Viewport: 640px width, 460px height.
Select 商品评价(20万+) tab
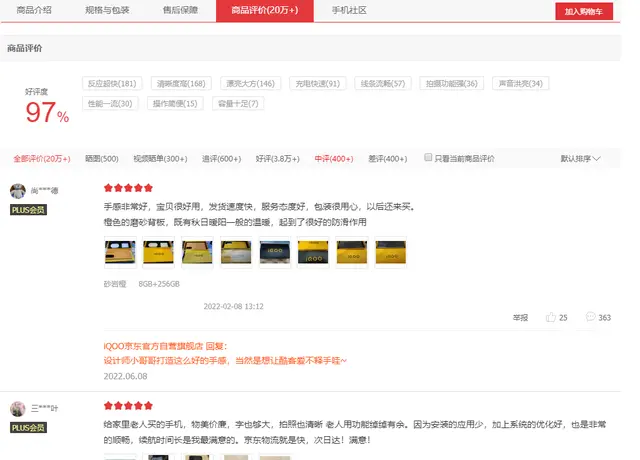pos(264,11)
